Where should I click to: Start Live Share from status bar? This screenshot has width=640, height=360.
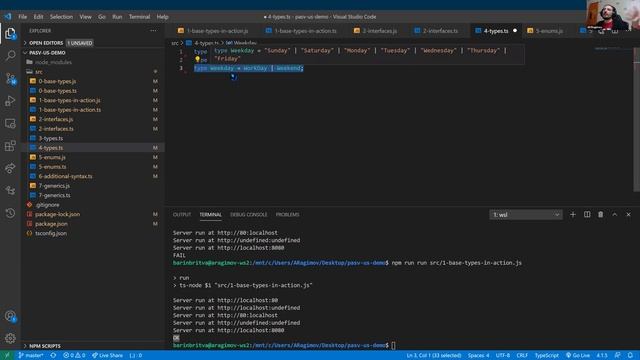click(107, 355)
